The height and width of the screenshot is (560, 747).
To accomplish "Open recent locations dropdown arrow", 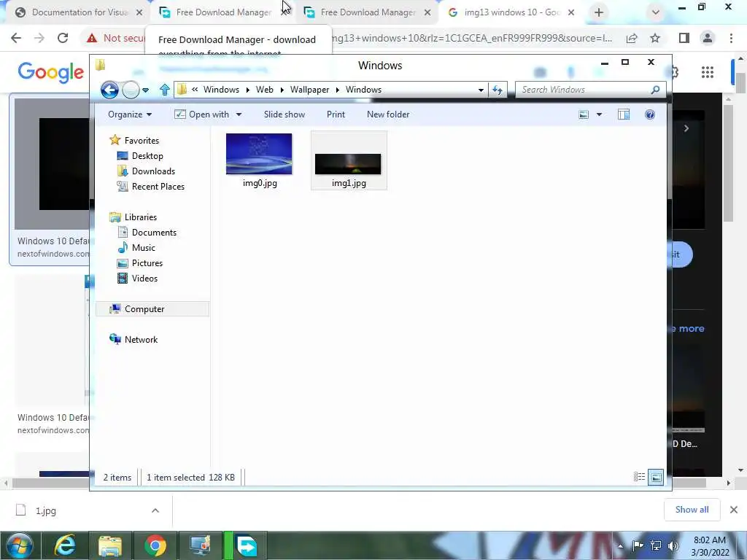I will point(145,90).
